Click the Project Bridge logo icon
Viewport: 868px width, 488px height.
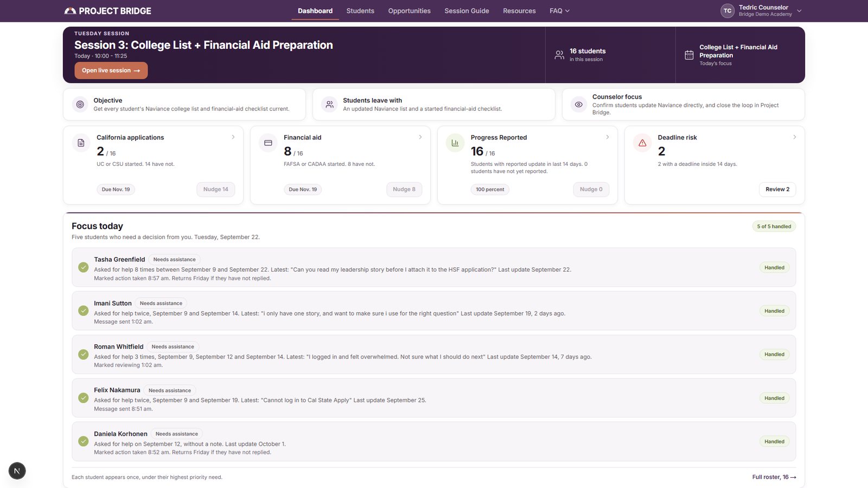(x=70, y=11)
